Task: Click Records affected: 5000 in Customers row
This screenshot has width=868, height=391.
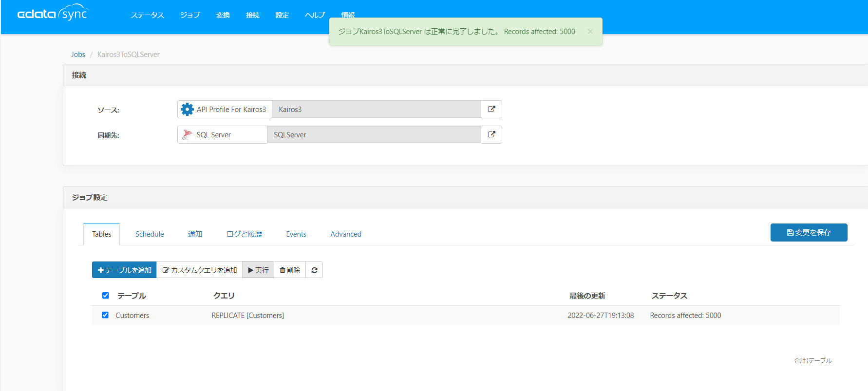Action: tap(685, 316)
